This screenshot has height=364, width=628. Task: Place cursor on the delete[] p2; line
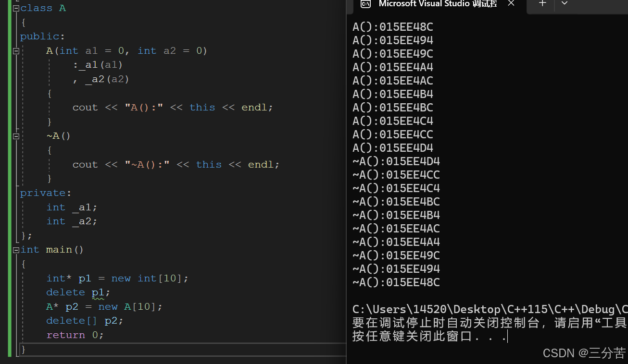[85, 321]
